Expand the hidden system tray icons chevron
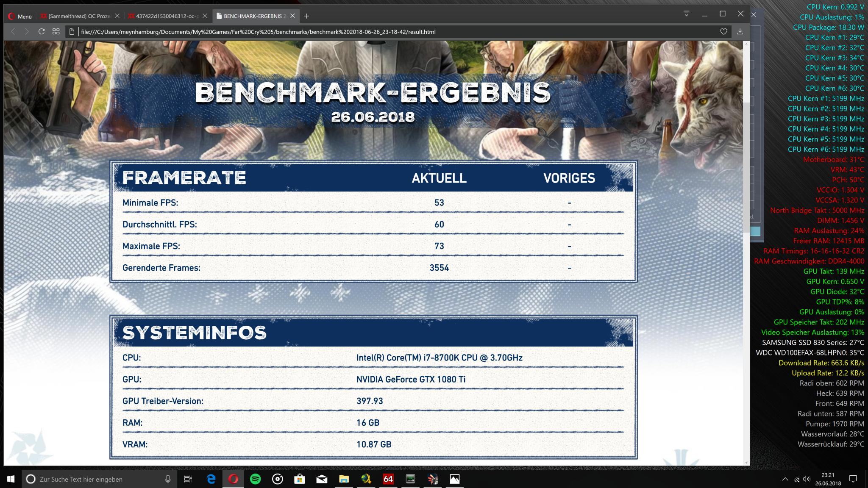The image size is (868, 488). (x=785, y=479)
